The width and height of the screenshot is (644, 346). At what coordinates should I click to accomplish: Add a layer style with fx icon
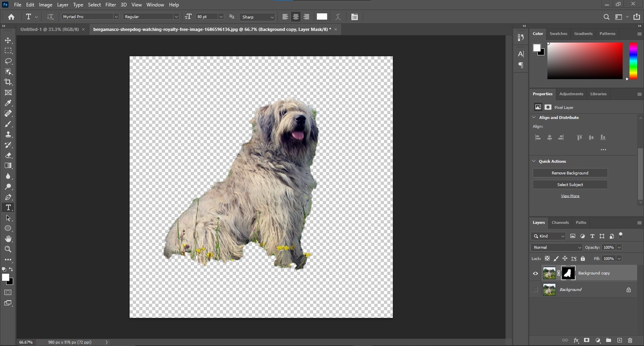click(x=576, y=340)
